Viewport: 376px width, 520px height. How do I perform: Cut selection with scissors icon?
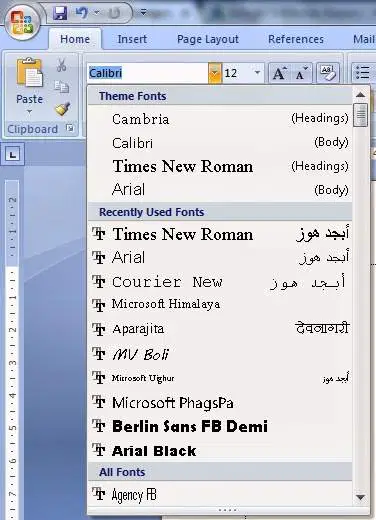click(x=61, y=65)
